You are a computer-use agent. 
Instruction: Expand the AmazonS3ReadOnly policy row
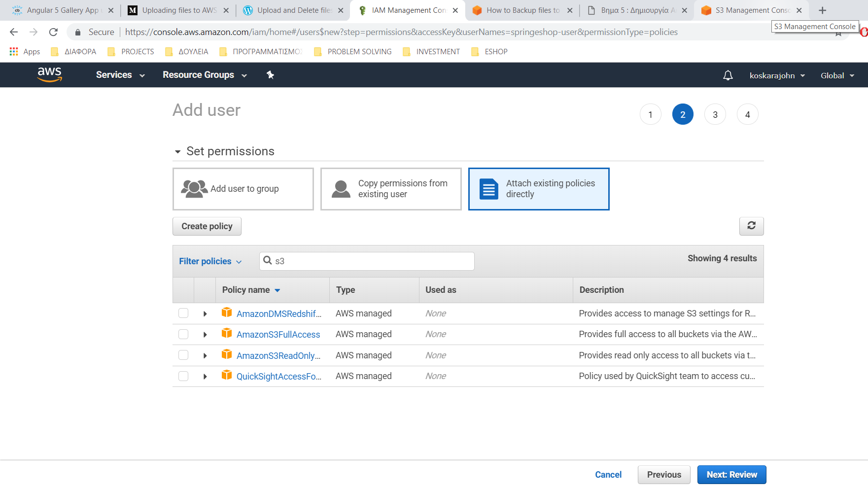click(205, 355)
